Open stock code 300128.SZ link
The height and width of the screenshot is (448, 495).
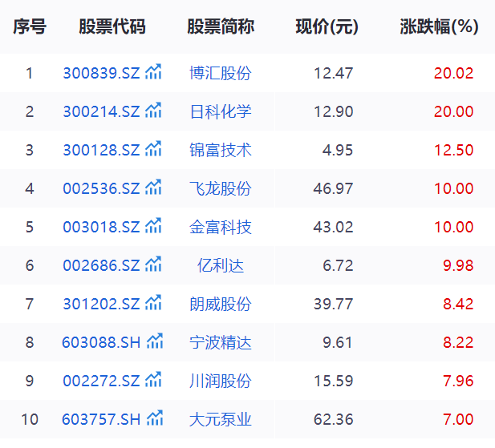click(x=101, y=150)
